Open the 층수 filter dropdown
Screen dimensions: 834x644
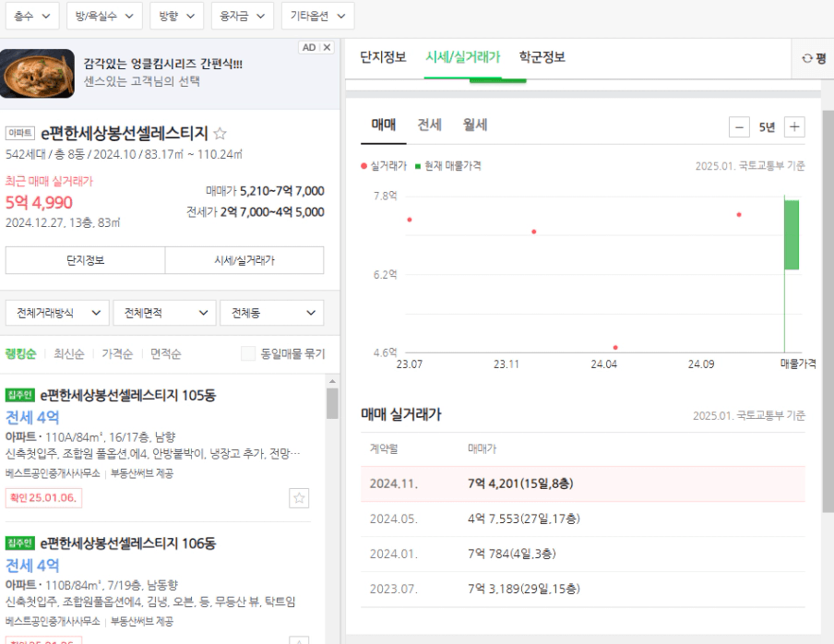(32, 16)
